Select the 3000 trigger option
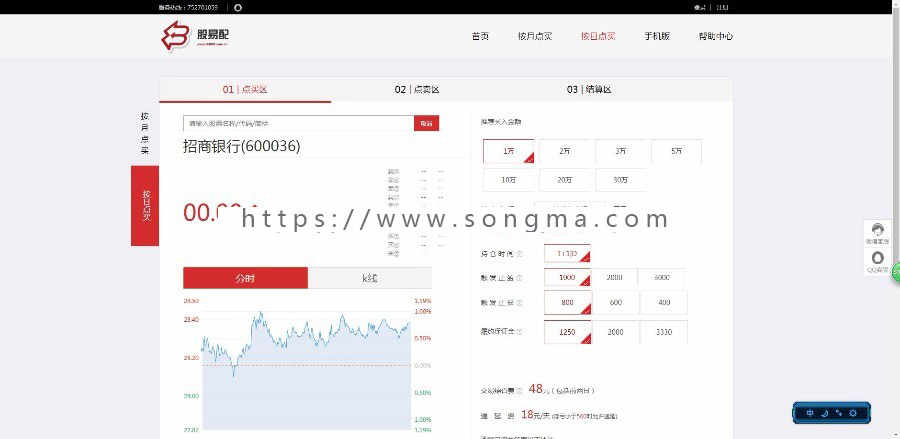Viewport: 900px width, 439px height. [x=662, y=277]
